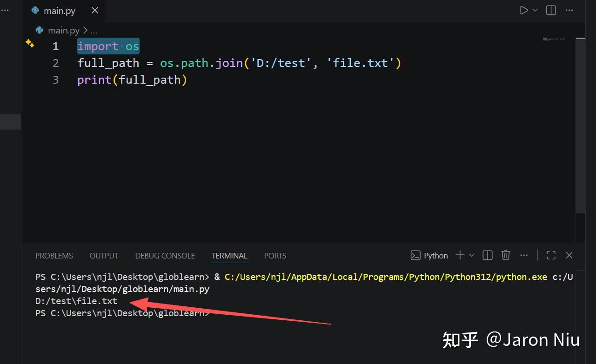Split the terminal pane
Viewport: 596px width, 364px height.
tap(488, 255)
